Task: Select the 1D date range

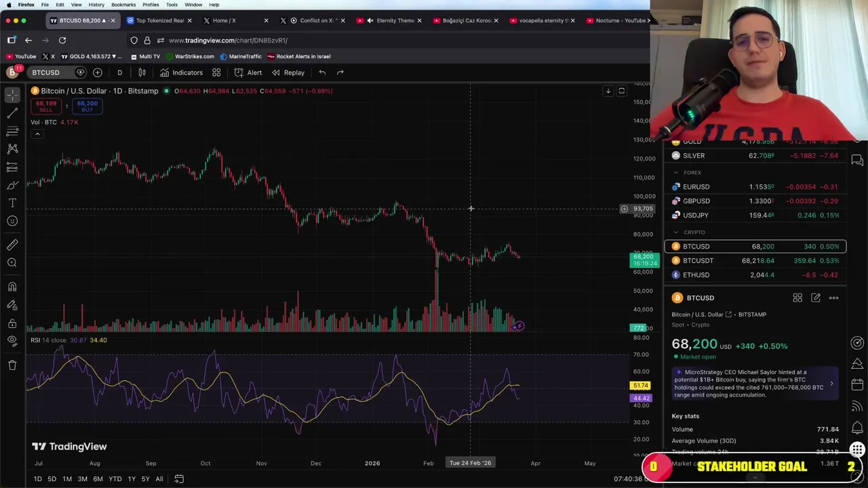Action: coord(37,479)
